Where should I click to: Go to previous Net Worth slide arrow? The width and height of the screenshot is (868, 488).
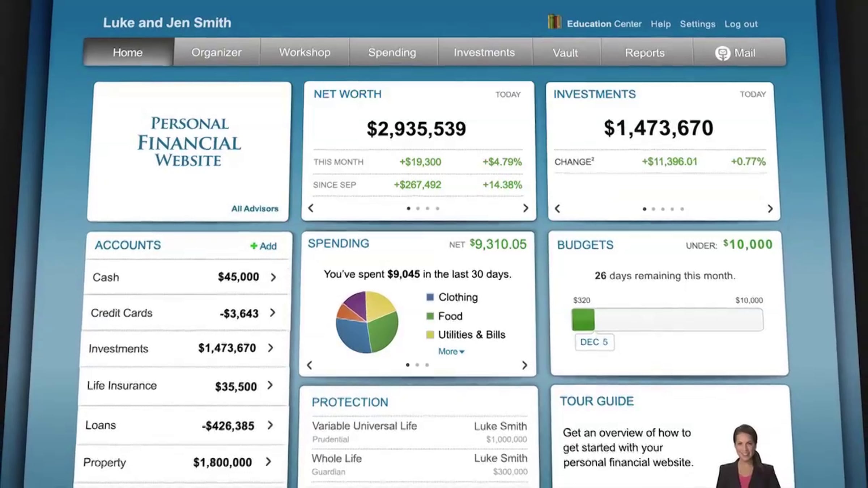(x=311, y=208)
